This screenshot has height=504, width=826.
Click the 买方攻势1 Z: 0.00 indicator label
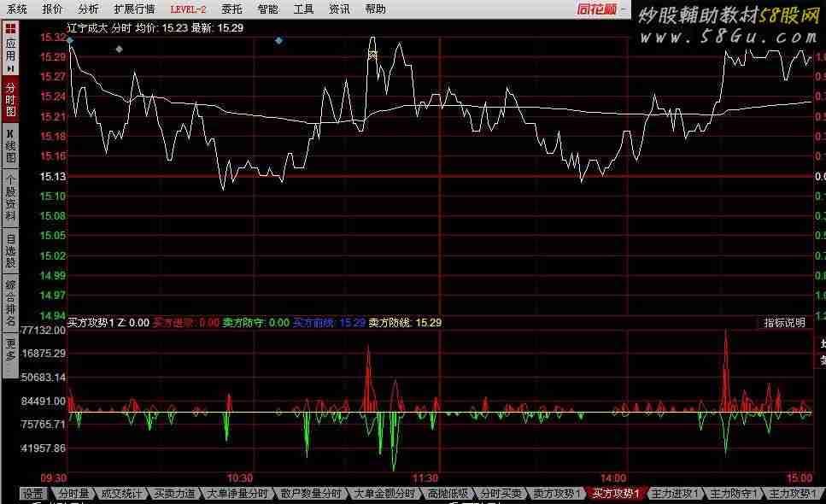point(108,322)
